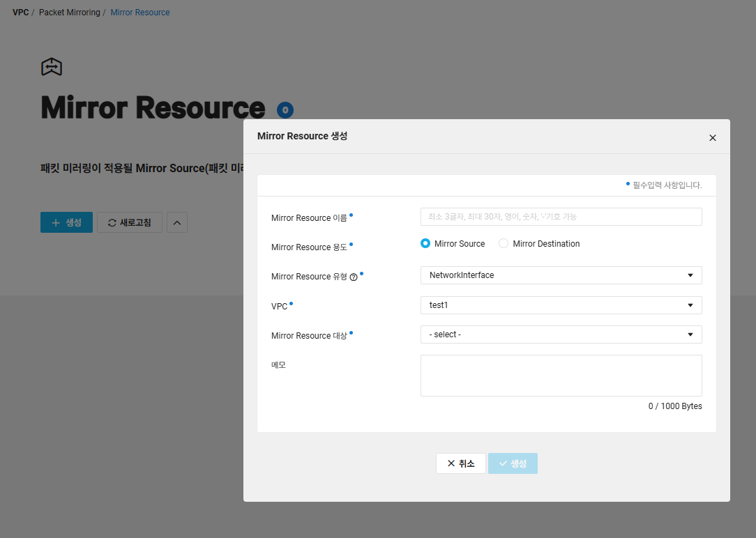Image resolution: width=756 pixels, height=538 pixels.
Task: Go to Packet Mirroring in the breadcrumb
Action: point(70,13)
